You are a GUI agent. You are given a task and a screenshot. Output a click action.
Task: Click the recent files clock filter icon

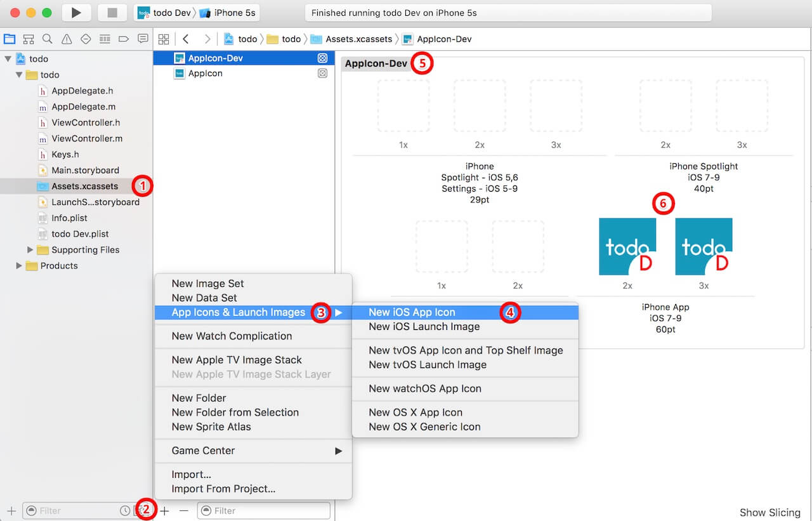125,510
